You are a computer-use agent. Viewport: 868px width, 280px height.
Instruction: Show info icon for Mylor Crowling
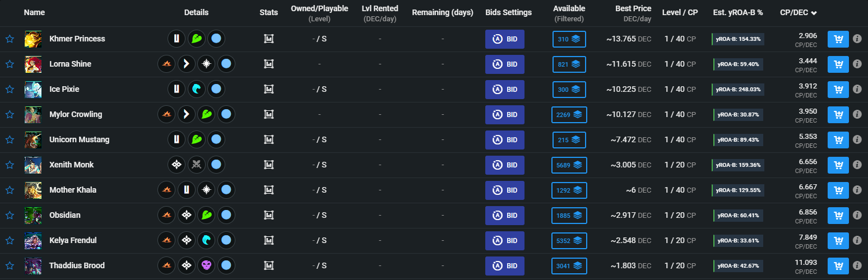pyautogui.click(x=857, y=115)
